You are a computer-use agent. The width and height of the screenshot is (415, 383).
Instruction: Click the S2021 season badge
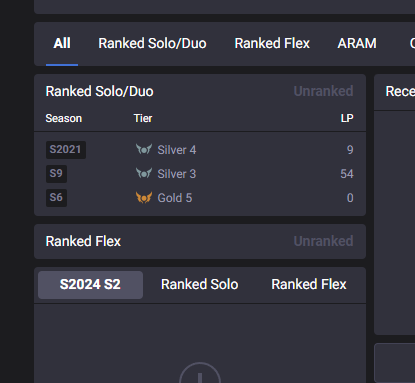tap(66, 150)
